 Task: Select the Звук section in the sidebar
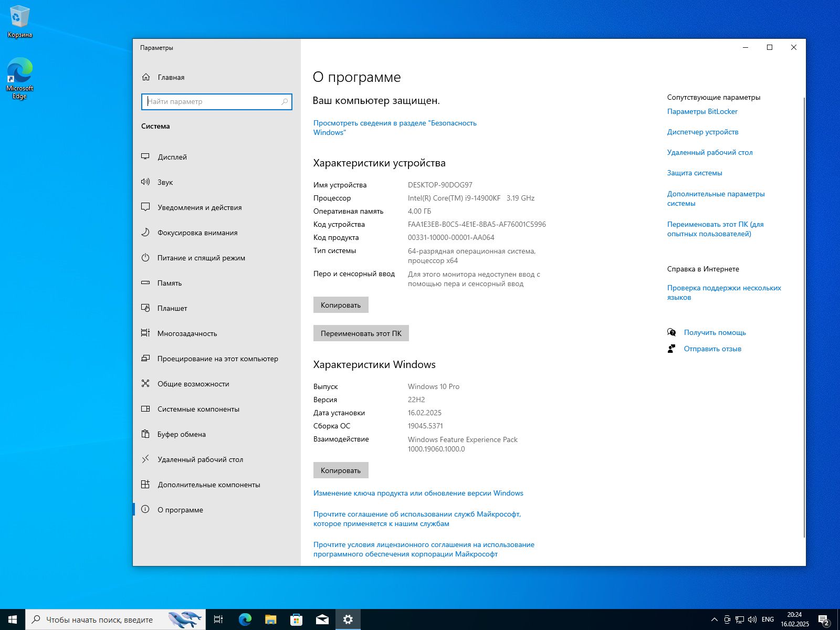165,182
